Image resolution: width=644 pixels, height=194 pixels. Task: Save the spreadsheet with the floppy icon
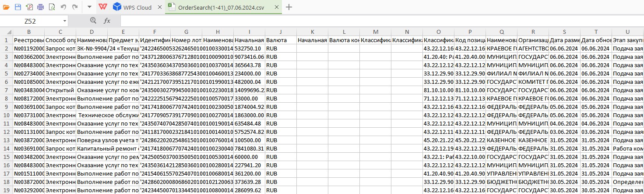tap(18, 7)
